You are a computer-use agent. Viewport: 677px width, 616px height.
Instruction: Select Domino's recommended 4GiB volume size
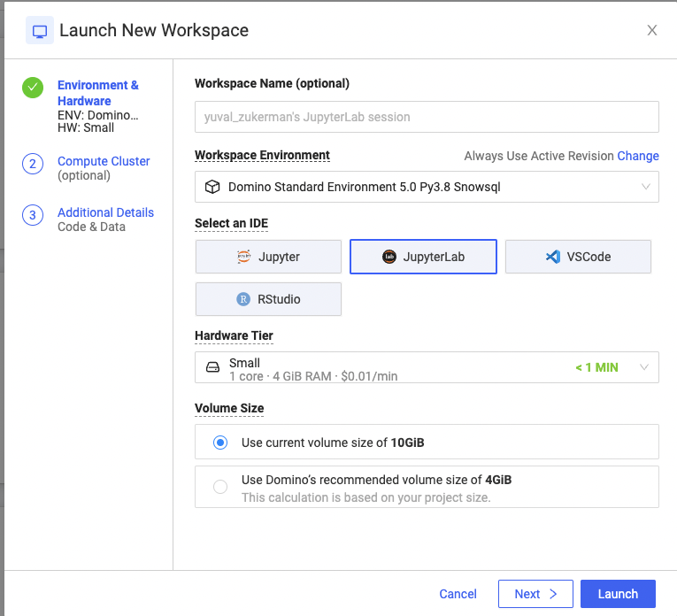coord(221,487)
